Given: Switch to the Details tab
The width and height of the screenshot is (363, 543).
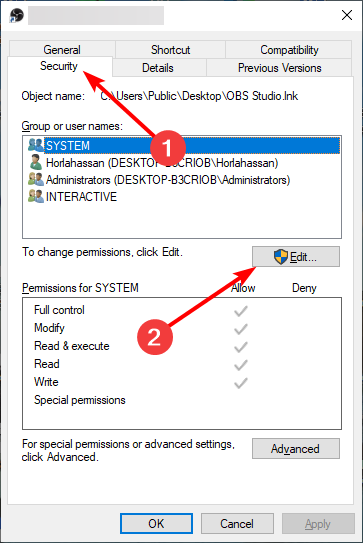Looking at the screenshot, I should coord(158,68).
